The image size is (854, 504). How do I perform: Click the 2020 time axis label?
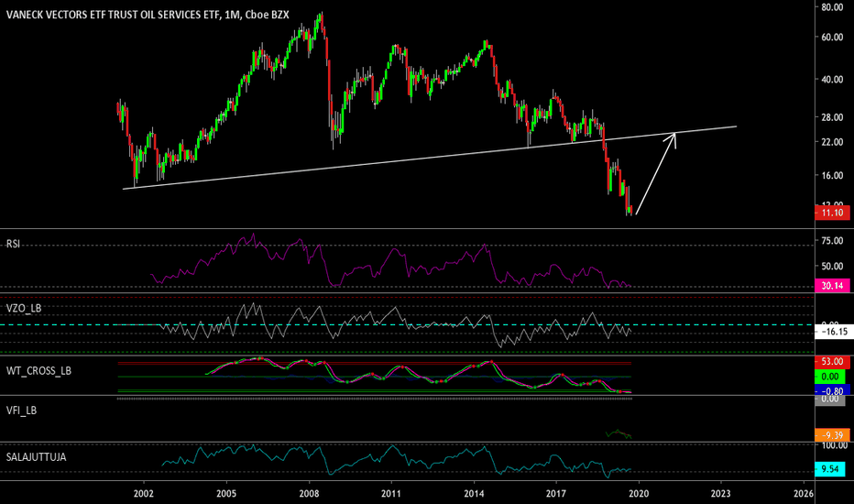click(x=639, y=494)
